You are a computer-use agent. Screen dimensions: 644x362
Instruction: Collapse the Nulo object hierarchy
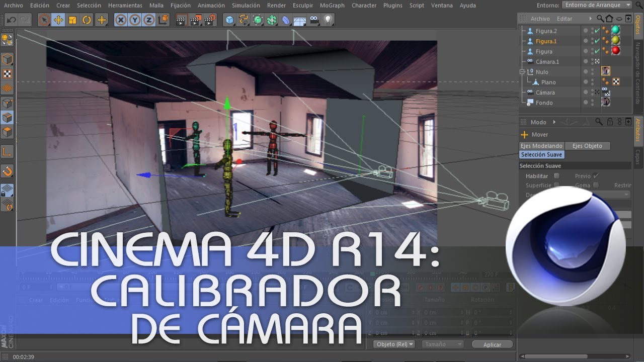click(522, 72)
